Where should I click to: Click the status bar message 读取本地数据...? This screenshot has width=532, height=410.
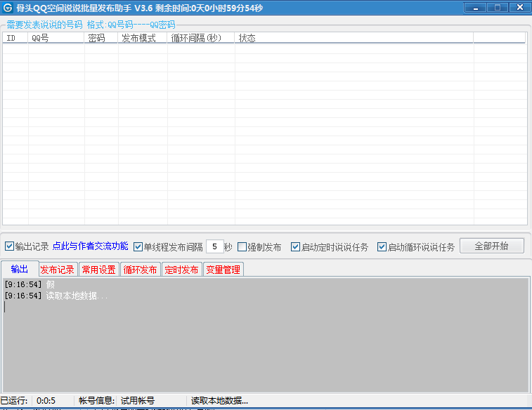pos(219,400)
